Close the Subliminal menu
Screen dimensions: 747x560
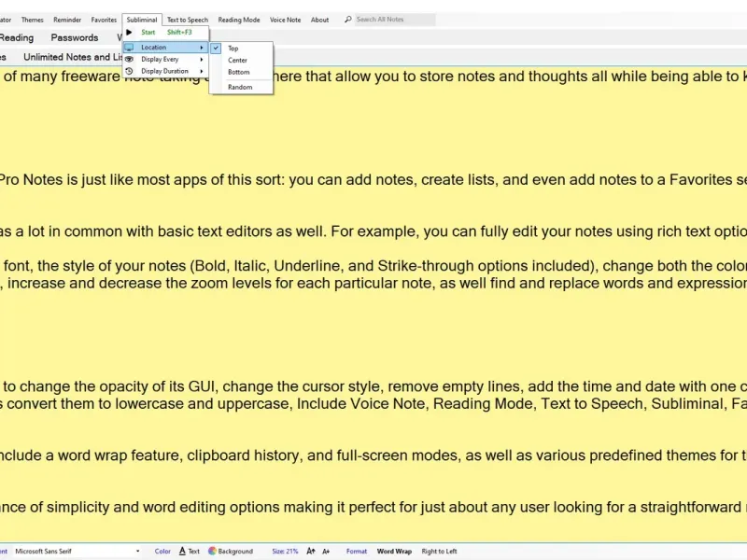pyautogui.click(x=142, y=20)
